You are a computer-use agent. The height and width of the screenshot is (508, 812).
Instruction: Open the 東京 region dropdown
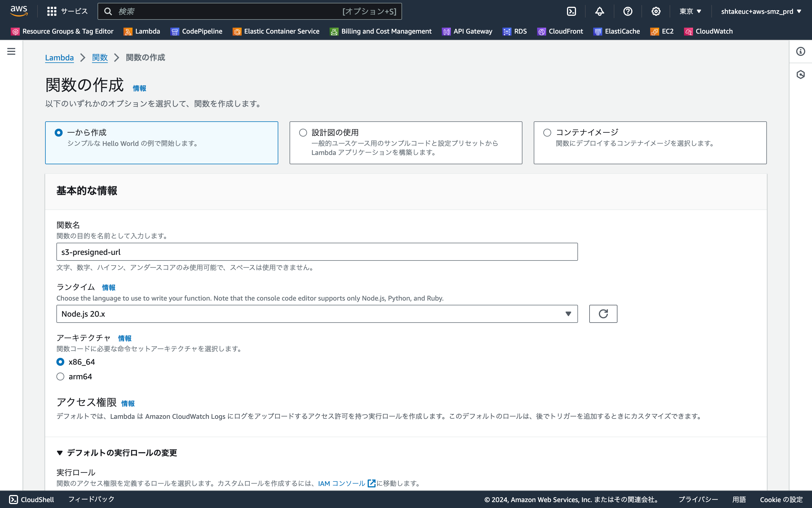click(690, 11)
